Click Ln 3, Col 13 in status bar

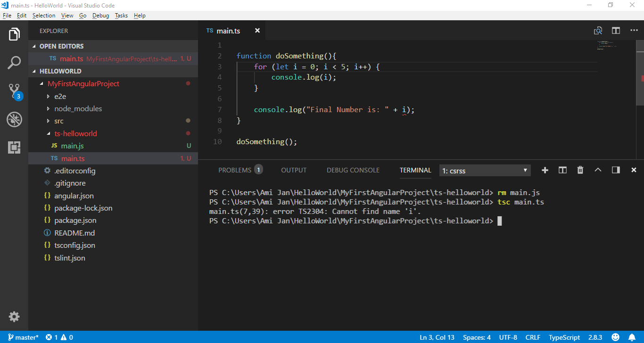click(437, 337)
